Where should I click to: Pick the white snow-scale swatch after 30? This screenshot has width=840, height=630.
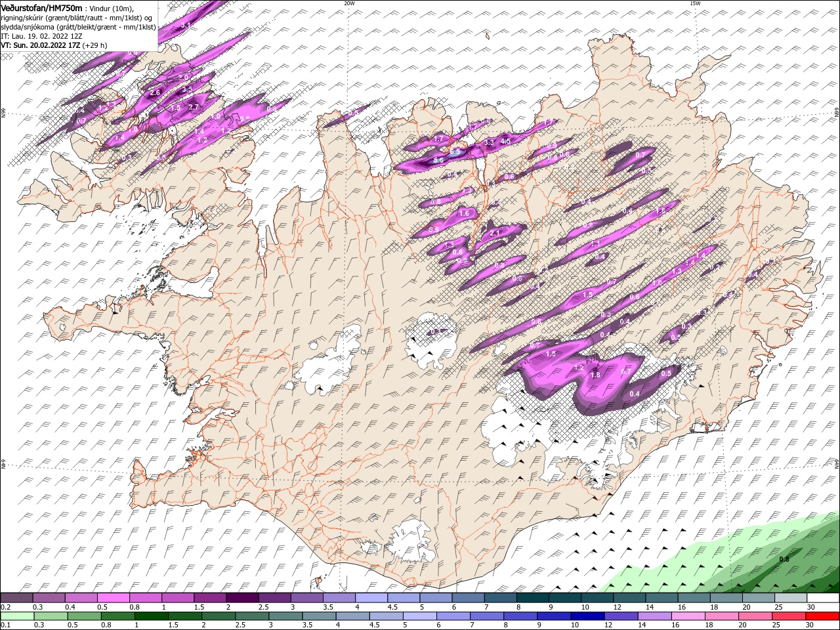822,598
